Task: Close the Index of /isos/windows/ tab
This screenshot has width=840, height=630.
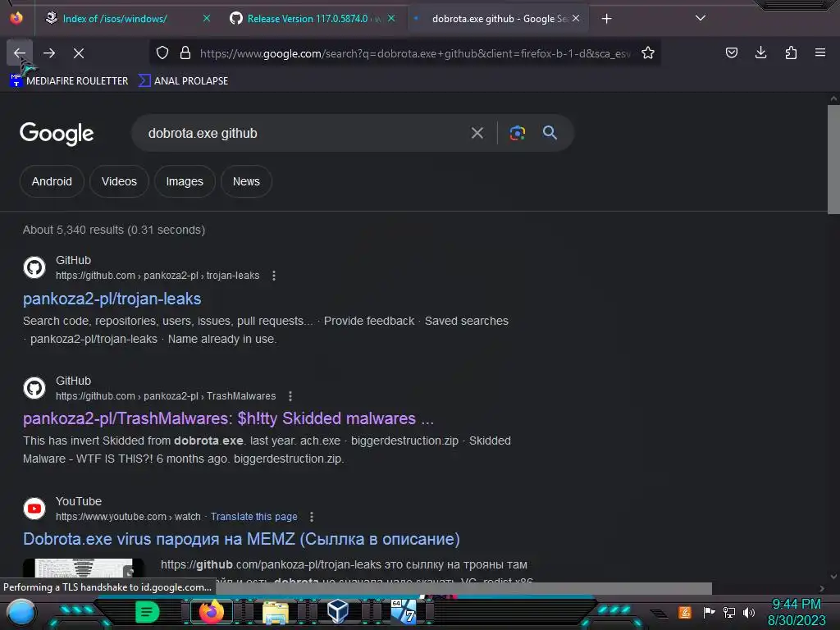Action: pyautogui.click(x=207, y=18)
